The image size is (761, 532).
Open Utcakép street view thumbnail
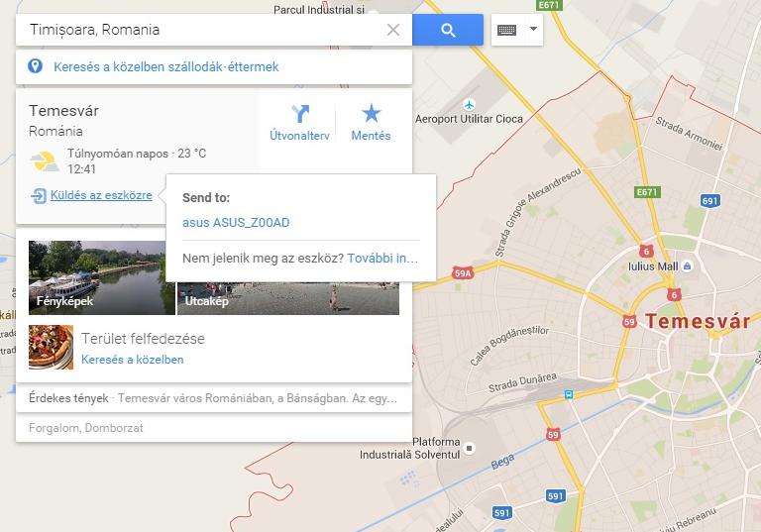point(288,298)
